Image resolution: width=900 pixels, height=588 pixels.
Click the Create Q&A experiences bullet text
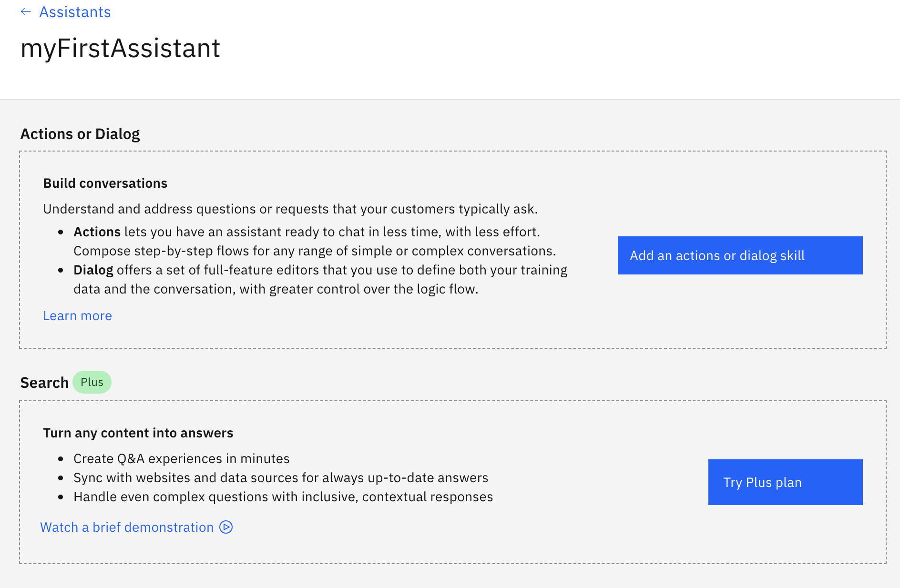click(181, 459)
